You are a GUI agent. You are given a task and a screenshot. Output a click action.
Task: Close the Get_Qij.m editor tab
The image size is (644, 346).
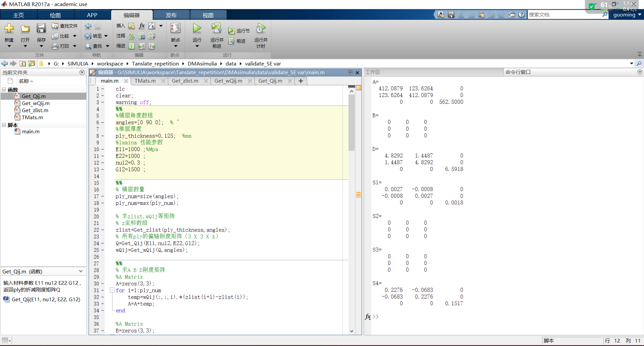290,81
